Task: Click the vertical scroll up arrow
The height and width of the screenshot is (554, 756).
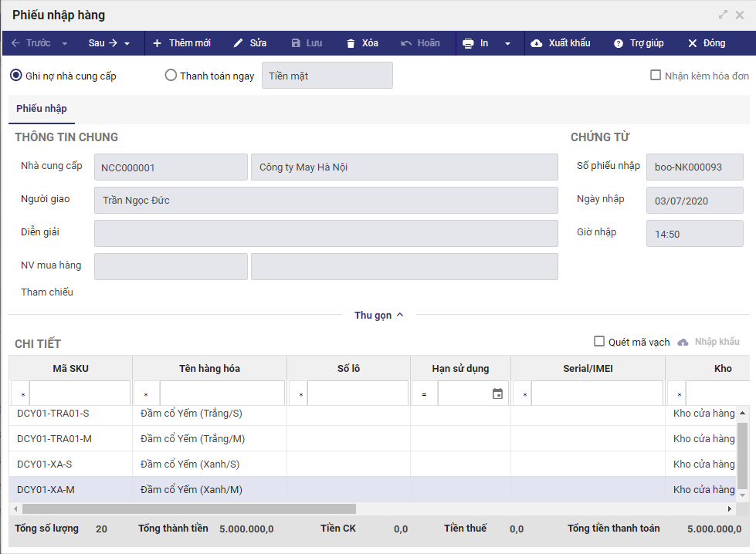Action: [743, 413]
